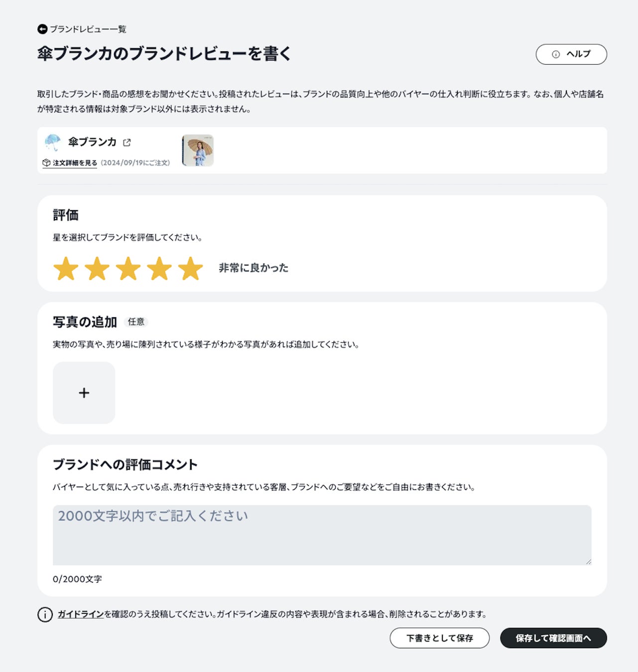Click the blue umbrella brand logo

tap(53, 142)
